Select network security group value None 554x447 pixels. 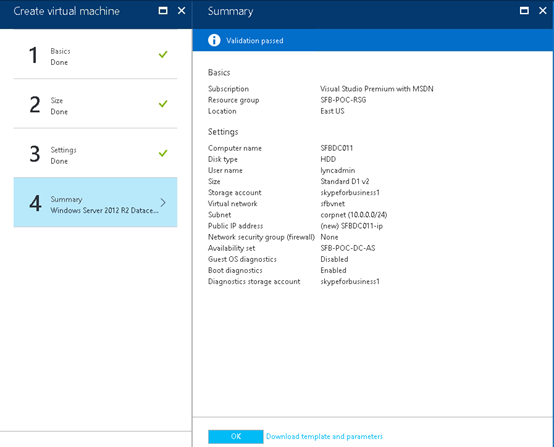click(x=329, y=237)
